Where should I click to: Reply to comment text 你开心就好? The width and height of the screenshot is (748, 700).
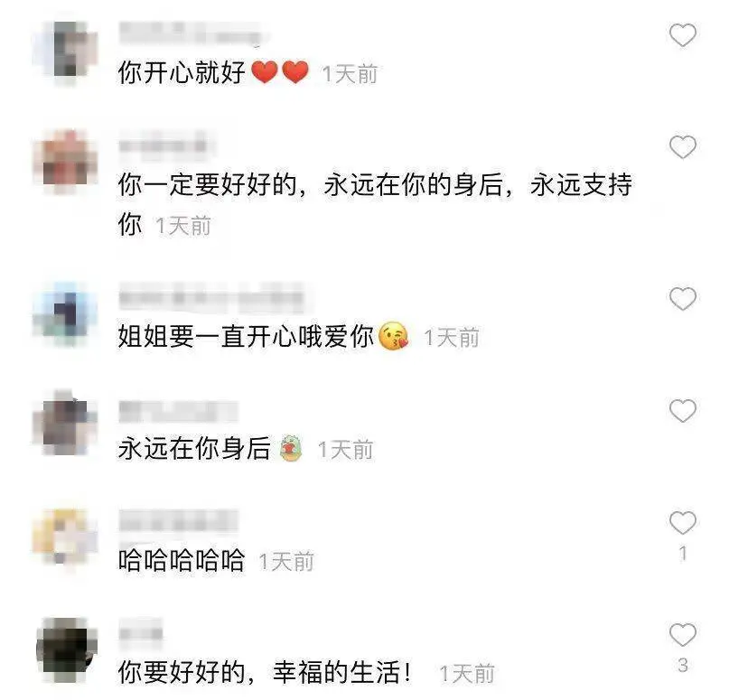click(182, 73)
